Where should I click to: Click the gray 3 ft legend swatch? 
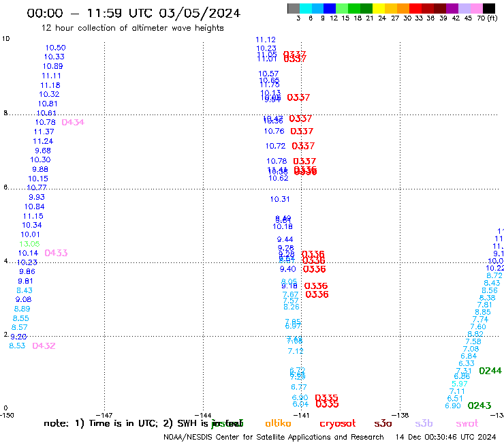(294, 8)
